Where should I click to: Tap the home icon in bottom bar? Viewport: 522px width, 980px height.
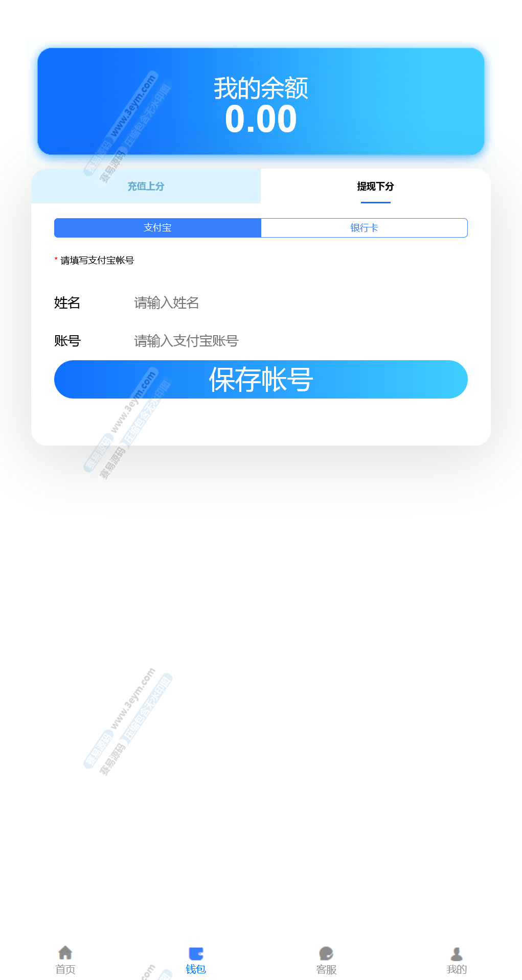65,952
